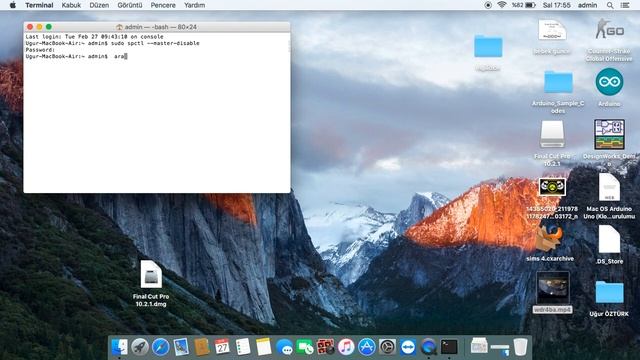The width and height of the screenshot is (640, 360).
Task: Click Terminal window title bar text
Action: tap(160, 27)
